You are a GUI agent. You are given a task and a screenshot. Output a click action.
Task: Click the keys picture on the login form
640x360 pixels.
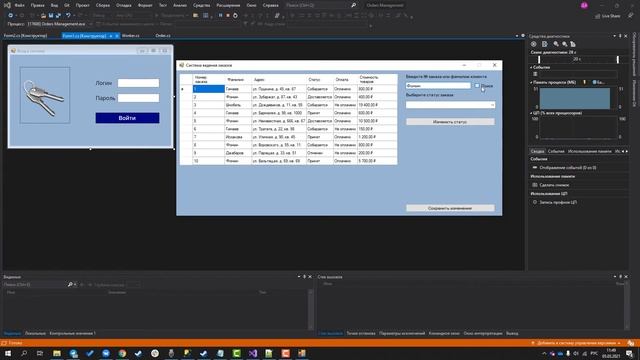point(45,96)
